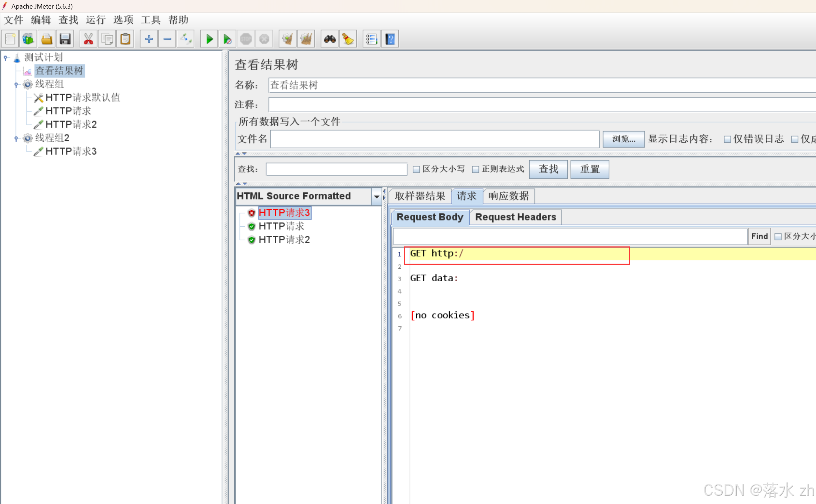Collapse the 线程组 node toggle
The width and height of the screenshot is (816, 504).
pyautogui.click(x=16, y=84)
